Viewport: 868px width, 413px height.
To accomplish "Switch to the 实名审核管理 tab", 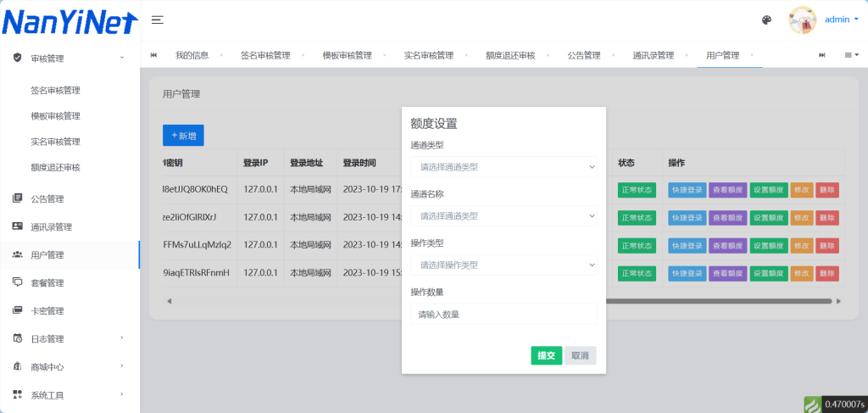I will point(428,55).
